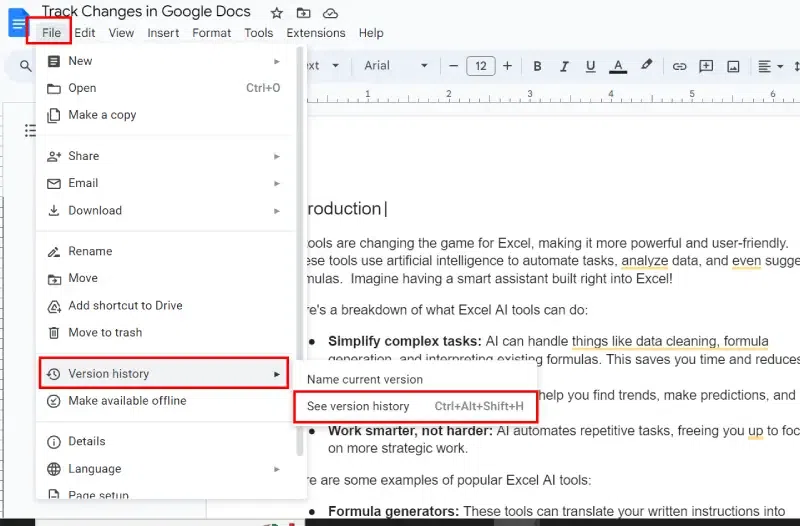Open the View menu
Screen dimensions: 800x526
click(x=121, y=33)
